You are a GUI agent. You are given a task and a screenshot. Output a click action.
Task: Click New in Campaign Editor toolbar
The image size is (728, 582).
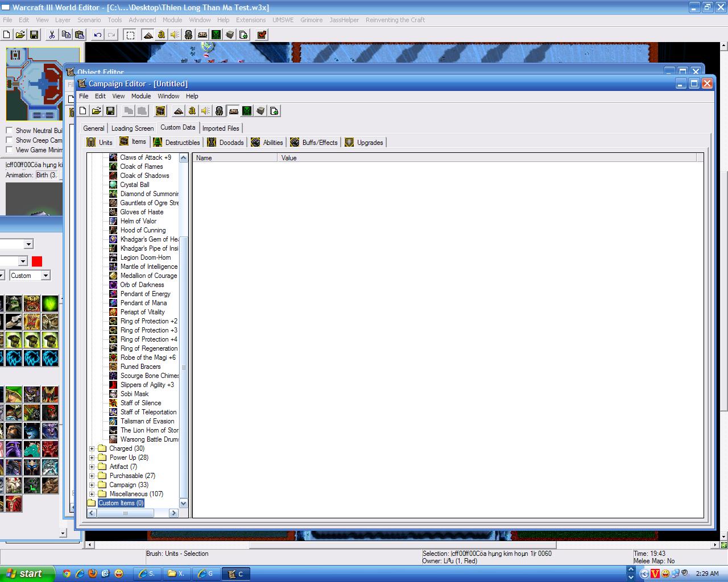click(83, 111)
